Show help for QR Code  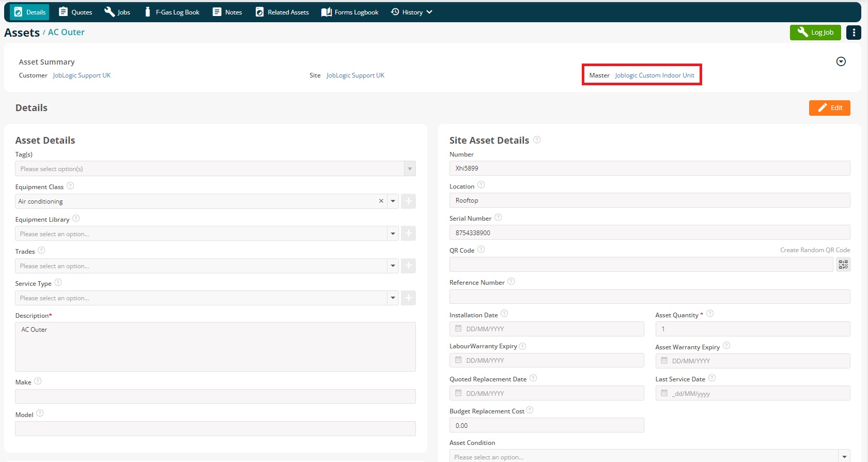click(482, 250)
